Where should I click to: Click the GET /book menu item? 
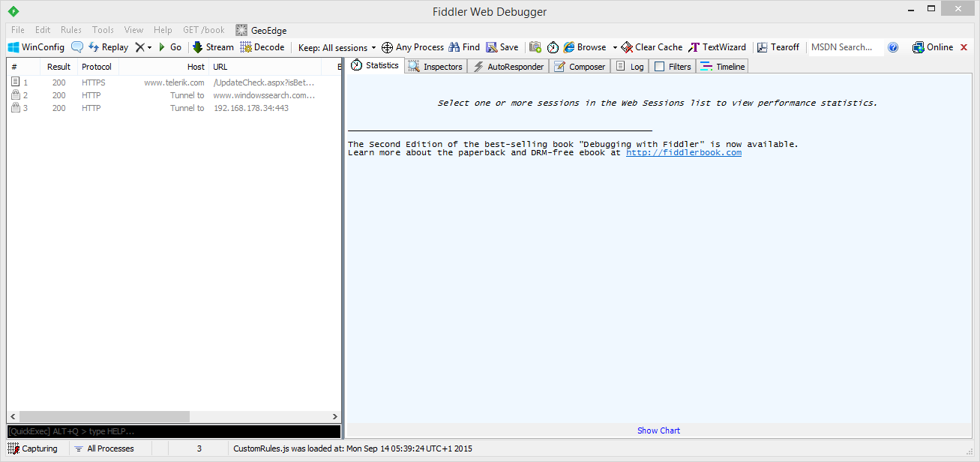[x=204, y=30]
